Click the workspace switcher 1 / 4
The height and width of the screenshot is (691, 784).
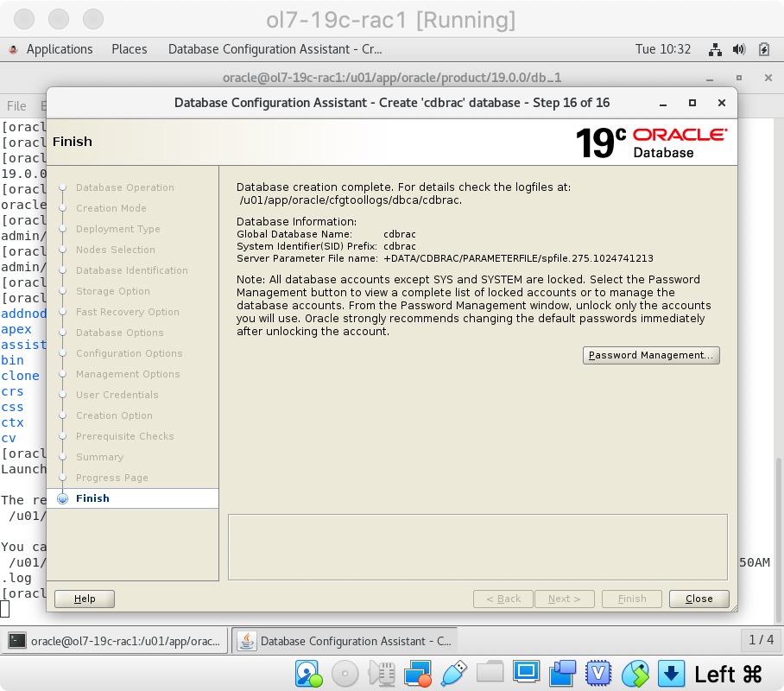pyautogui.click(x=761, y=640)
